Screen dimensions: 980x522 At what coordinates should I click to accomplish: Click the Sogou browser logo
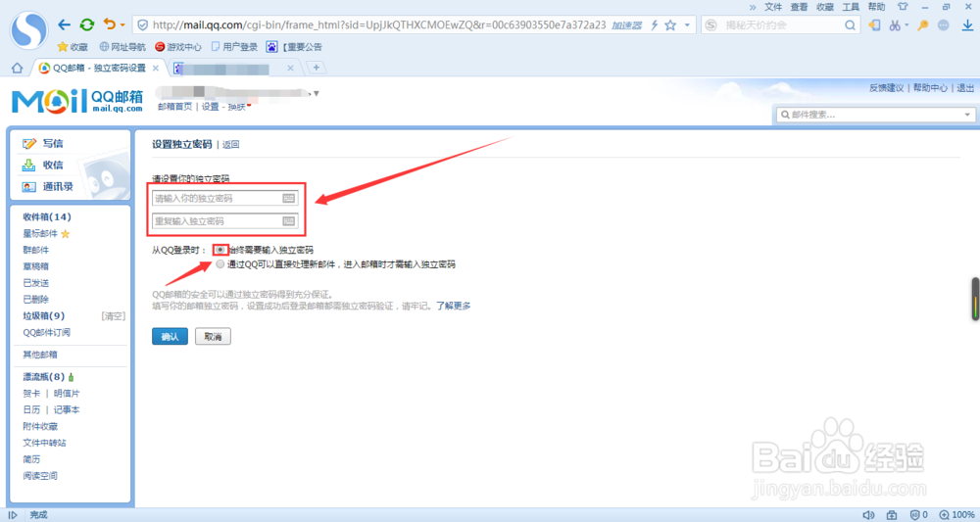click(28, 28)
